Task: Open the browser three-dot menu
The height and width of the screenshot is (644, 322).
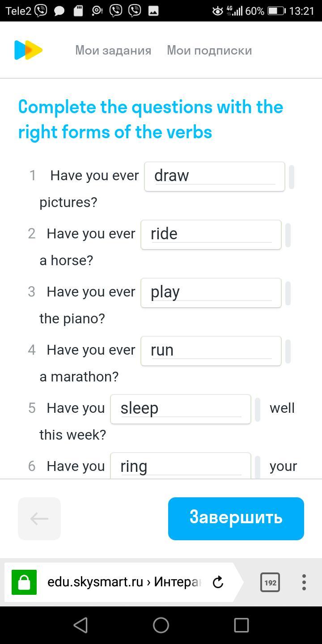Action: point(304,582)
